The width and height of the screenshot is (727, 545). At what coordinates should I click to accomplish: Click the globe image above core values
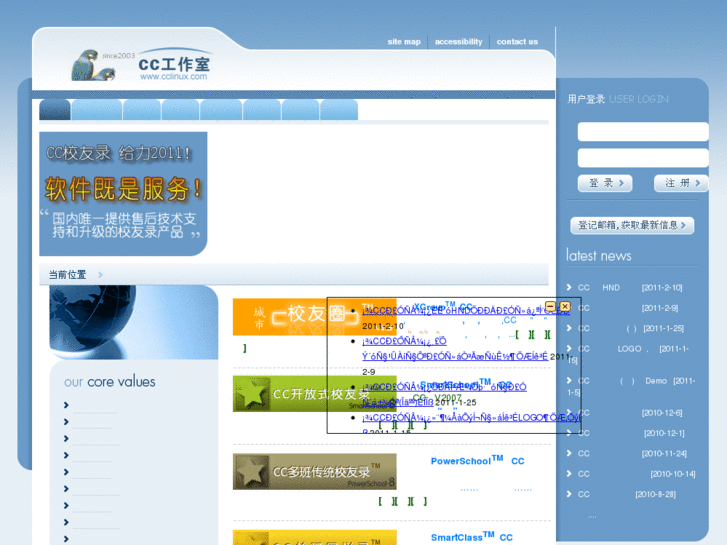click(x=134, y=322)
